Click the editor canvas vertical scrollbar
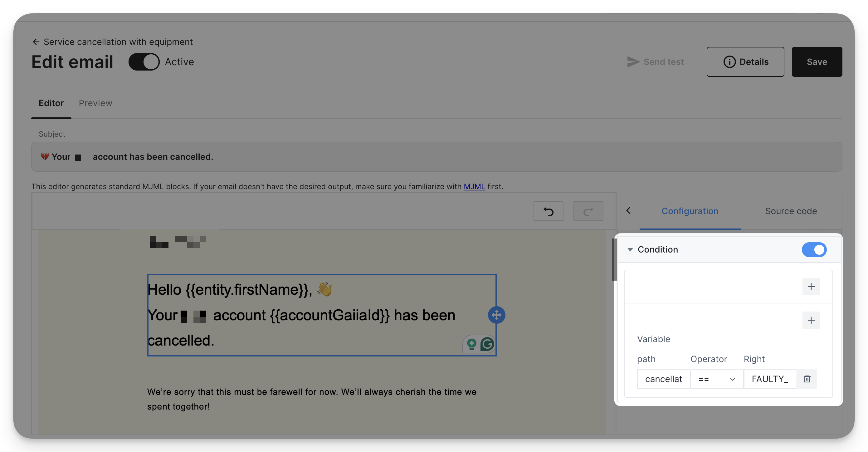 [x=614, y=259]
